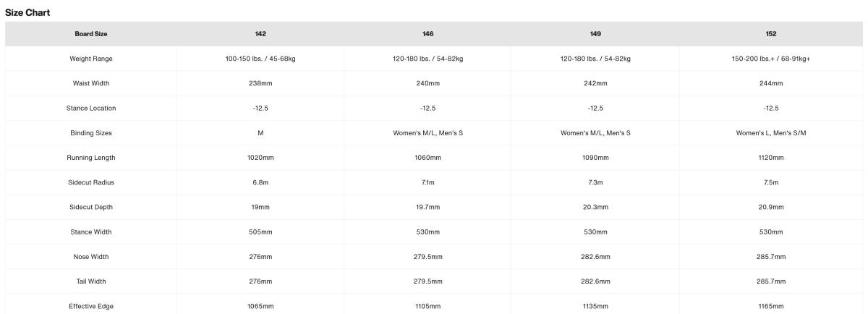Click the Sidecut Radius row label
The height and width of the screenshot is (314, 868).
(x=91, y=182)
